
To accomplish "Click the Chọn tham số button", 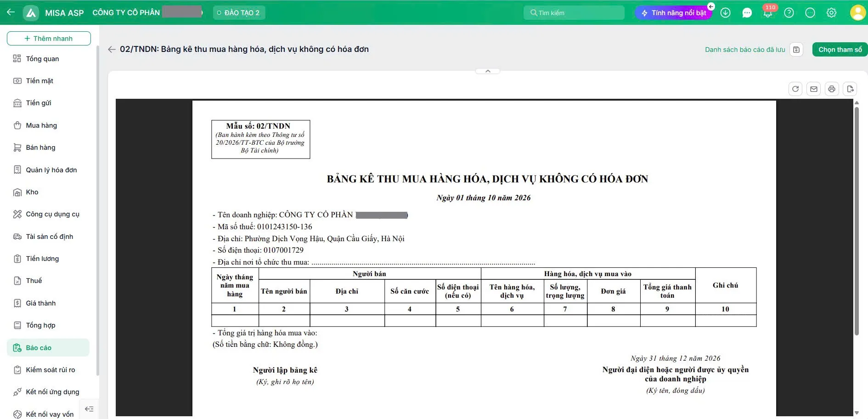I will tap(840, 50).
